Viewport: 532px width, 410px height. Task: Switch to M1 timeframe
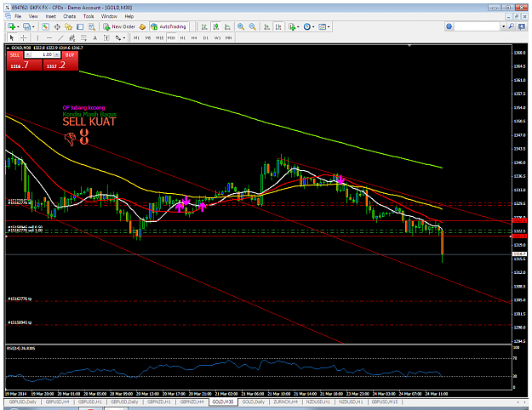(x=136, y=37)
